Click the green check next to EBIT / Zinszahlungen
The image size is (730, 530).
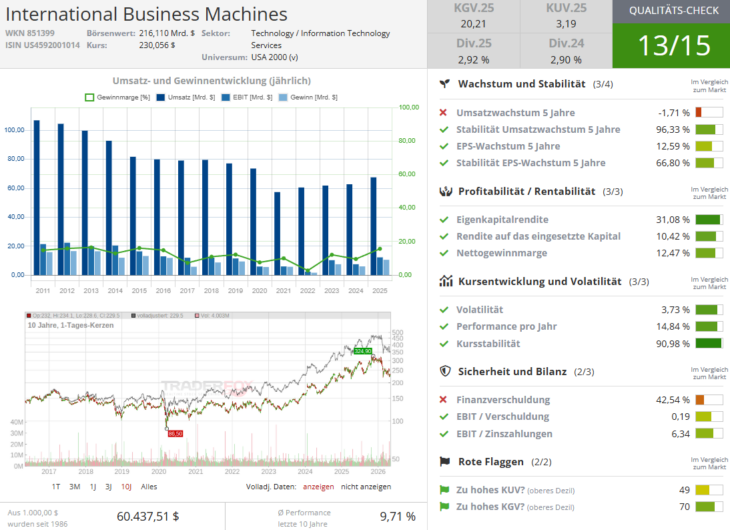click(444, 434)
